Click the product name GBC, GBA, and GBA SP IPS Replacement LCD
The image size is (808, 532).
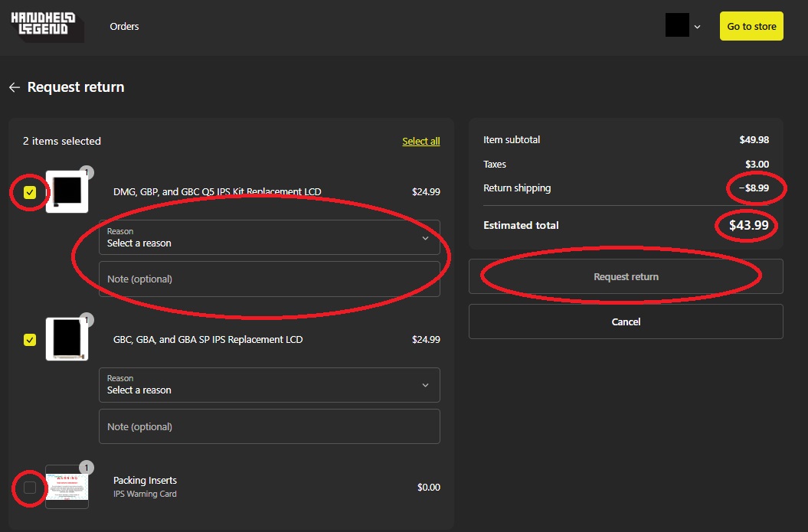pyautogui.click(x=208, y=339)
